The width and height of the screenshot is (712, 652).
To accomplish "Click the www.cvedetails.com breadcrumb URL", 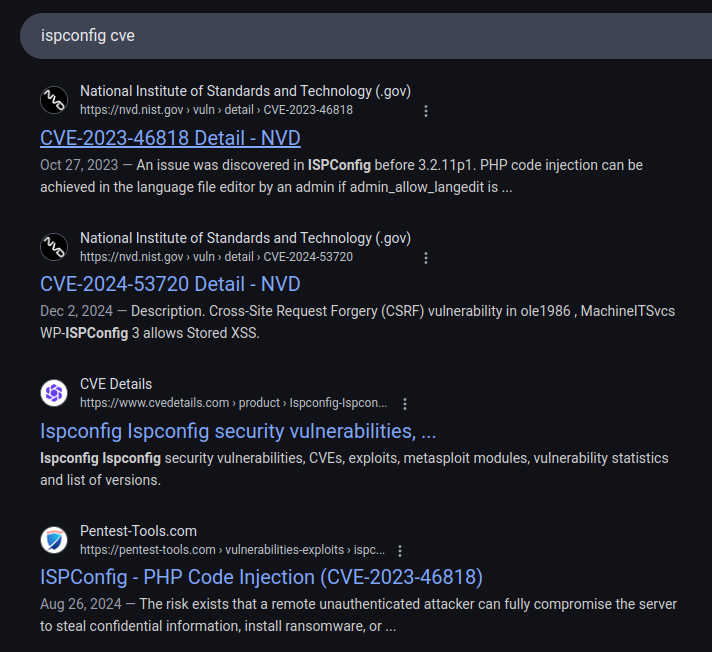I will pyautogui.click(x=233, y=404).
